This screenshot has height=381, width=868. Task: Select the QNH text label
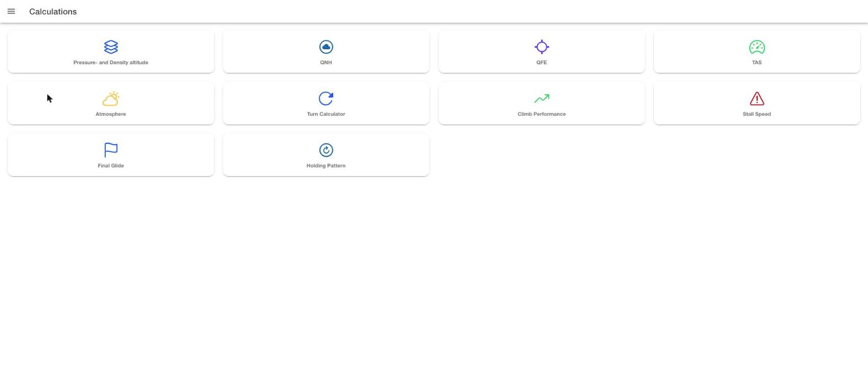[x=326, y=63]
